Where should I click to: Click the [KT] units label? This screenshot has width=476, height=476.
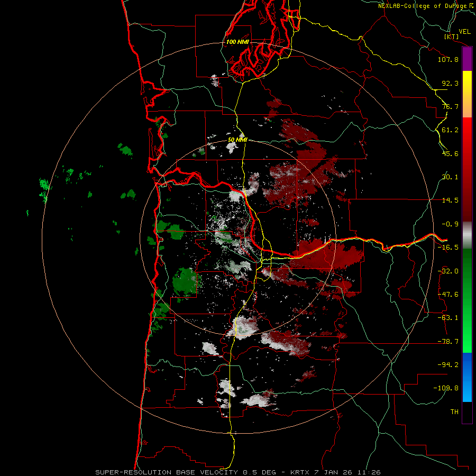[452, 37]
